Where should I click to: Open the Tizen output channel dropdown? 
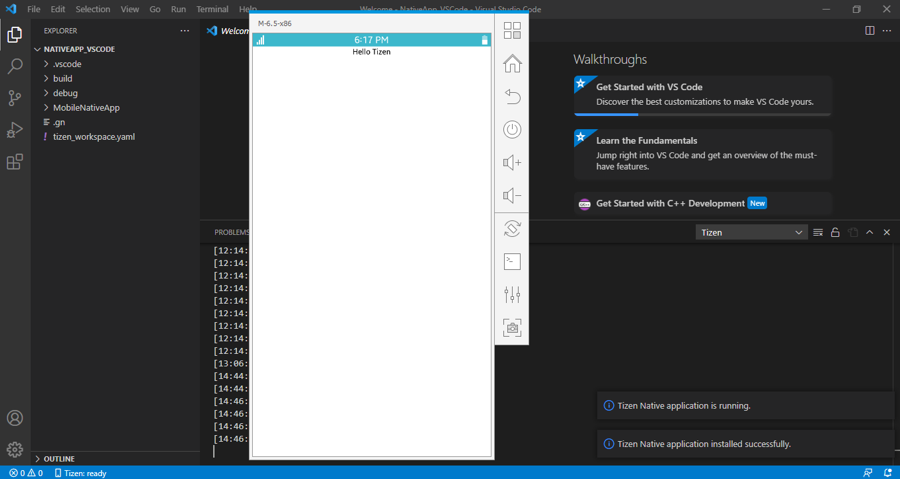coord(751,232)
